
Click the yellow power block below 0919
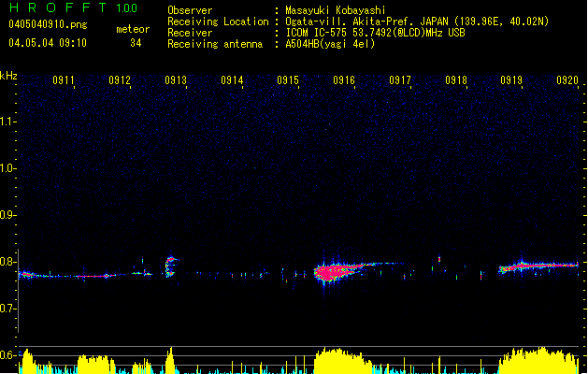[x=538, y=360]
